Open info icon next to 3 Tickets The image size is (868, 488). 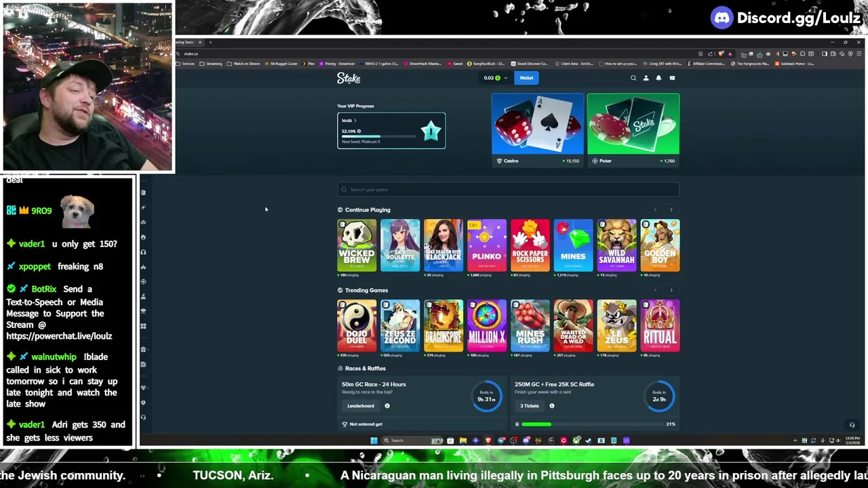(x=552, y=406)
